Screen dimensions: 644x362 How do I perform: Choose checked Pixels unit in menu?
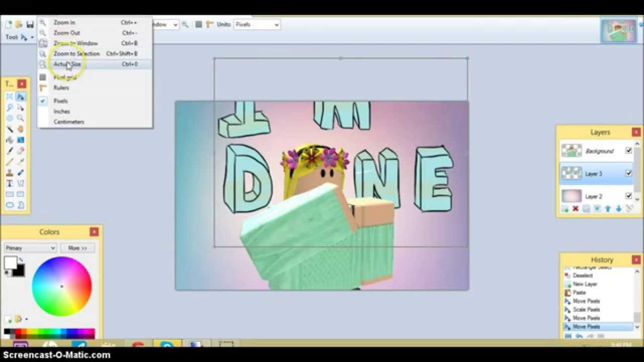click(95, 101)
